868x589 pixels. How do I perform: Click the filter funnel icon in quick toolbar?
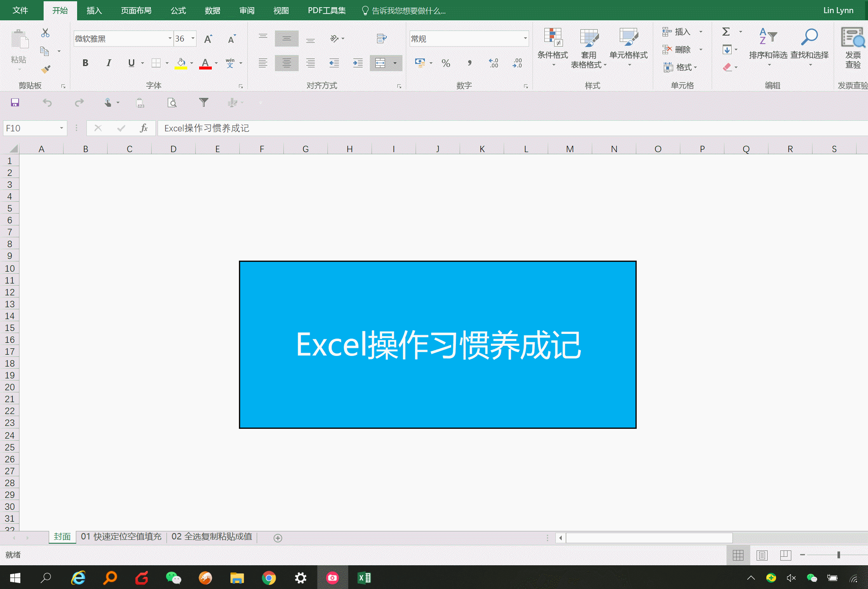click(204, 103)
